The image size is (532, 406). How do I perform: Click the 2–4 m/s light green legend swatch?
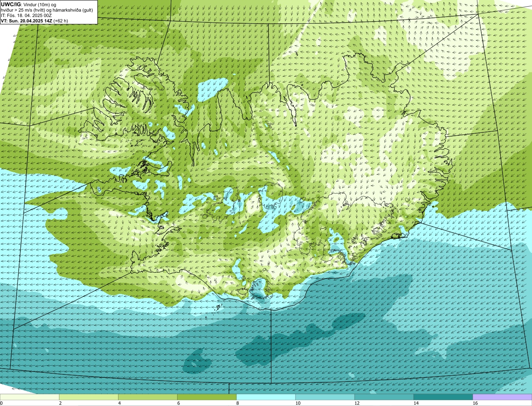(89, 397)
